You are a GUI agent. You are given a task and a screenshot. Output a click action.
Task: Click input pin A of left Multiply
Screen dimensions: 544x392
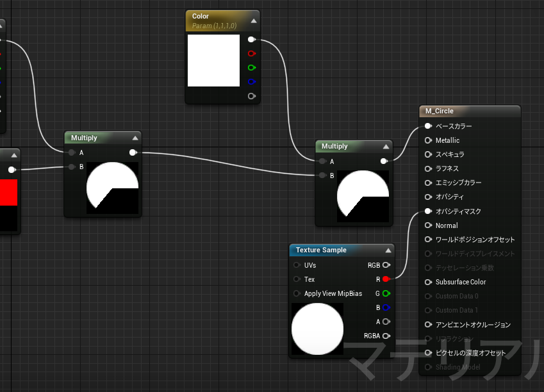72,152
